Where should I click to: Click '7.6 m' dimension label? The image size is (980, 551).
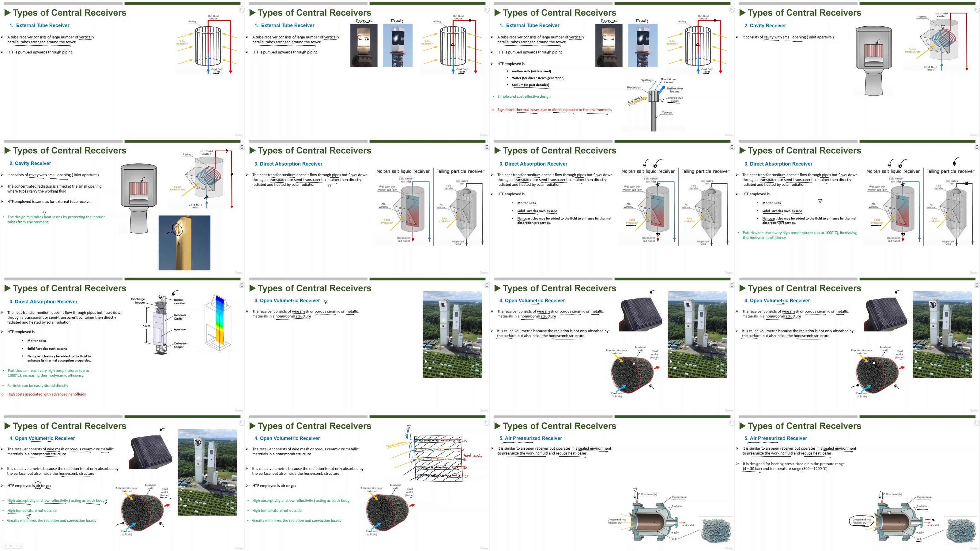pos(146,326)
